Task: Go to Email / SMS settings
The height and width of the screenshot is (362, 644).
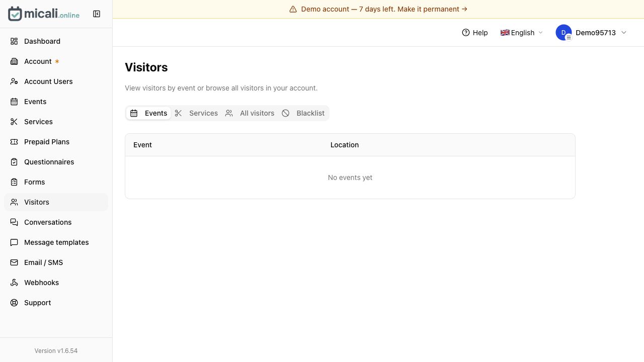Action: 56,262
